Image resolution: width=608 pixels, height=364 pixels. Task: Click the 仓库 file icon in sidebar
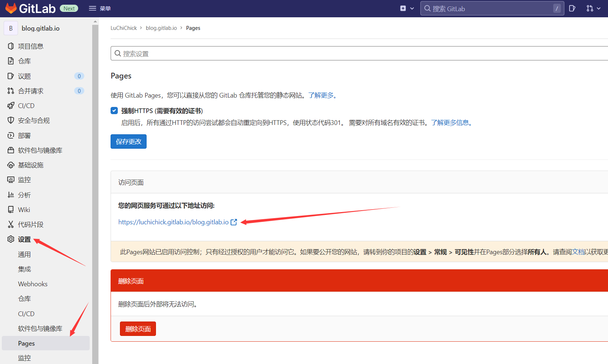pos(11,61)
